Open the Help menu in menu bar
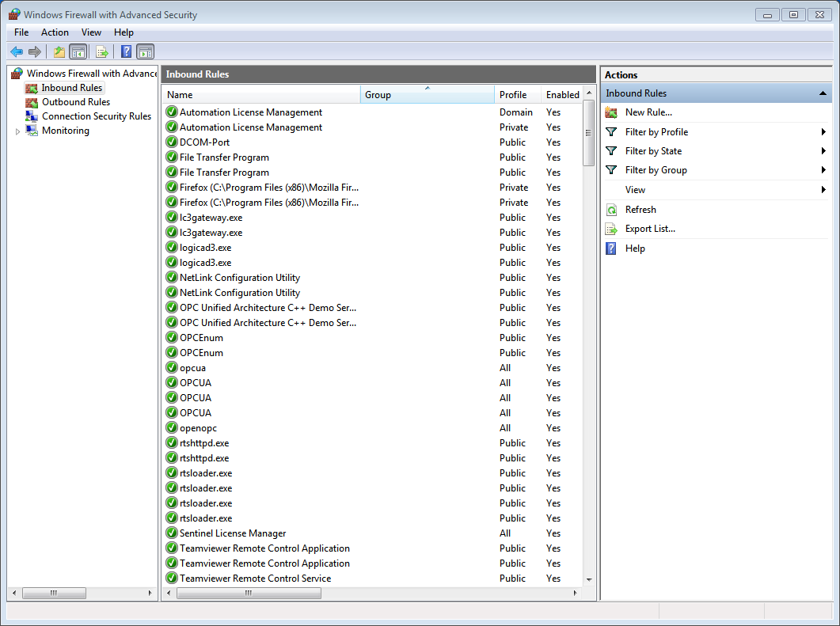The height and width of the screenshot is (626, 840). point(124,32)
